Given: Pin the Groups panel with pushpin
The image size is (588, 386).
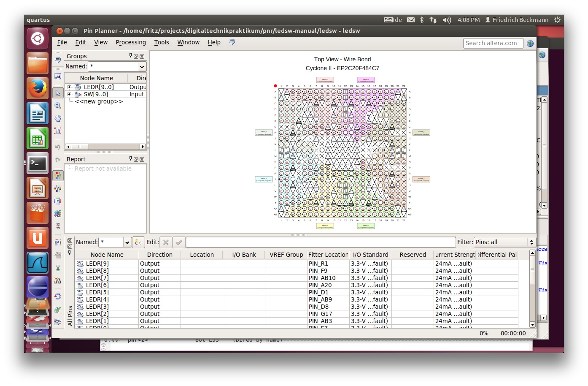Looking at the screenshot, I should point(130,56).
